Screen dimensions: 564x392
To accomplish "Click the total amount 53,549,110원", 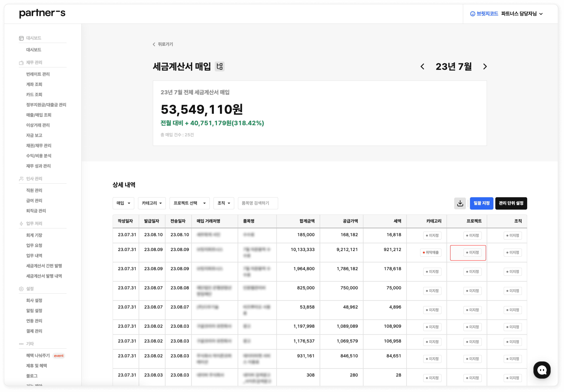I will [202, 109].
